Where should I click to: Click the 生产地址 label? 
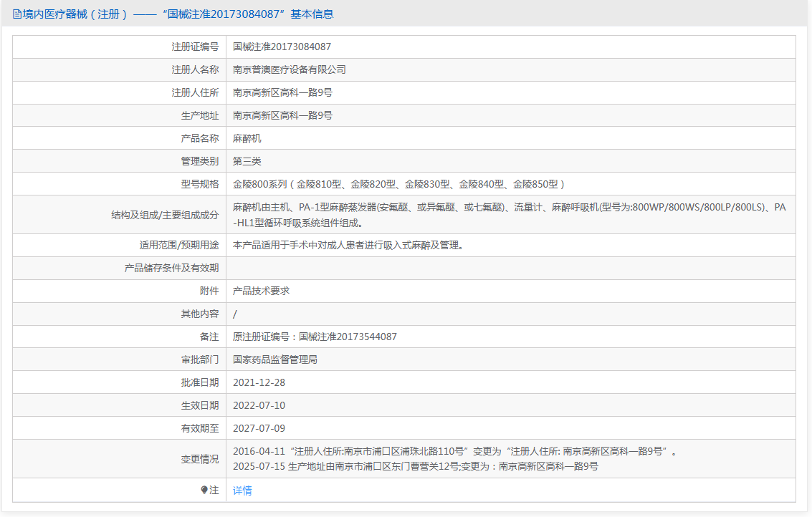200,115
